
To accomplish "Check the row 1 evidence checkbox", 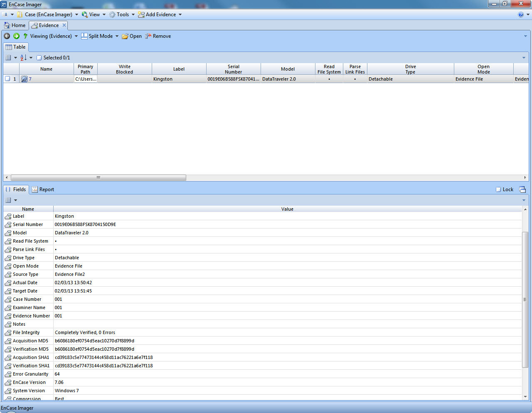I will [x=7, y=79].
